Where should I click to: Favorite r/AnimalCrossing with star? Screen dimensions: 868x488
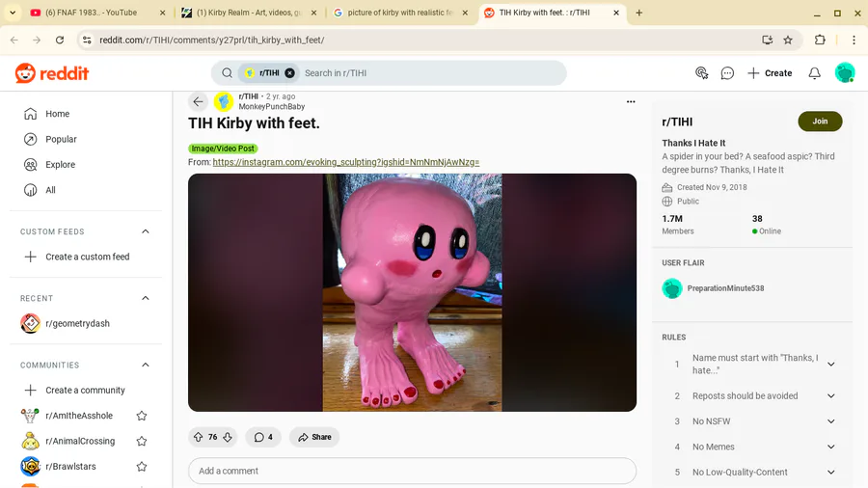point(142,441)
